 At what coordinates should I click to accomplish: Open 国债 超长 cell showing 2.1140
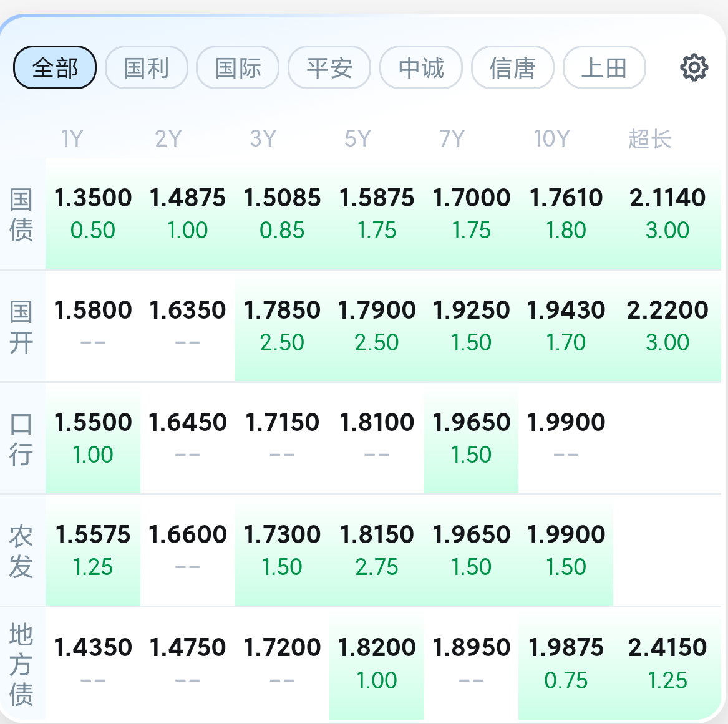[667, 213]
